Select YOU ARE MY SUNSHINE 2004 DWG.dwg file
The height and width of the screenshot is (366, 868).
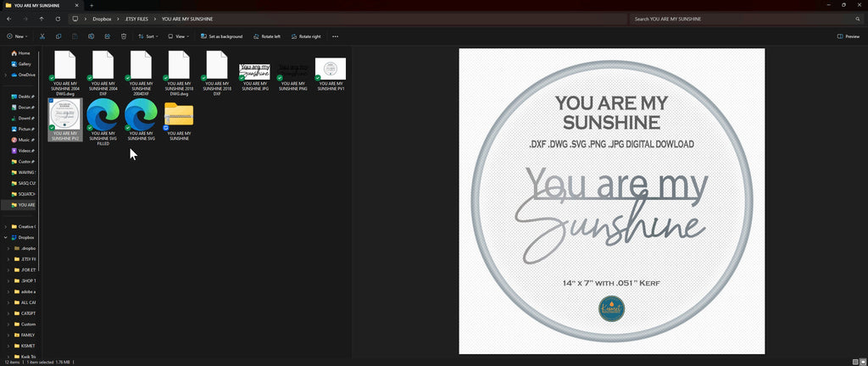click(x=64, y=73)
